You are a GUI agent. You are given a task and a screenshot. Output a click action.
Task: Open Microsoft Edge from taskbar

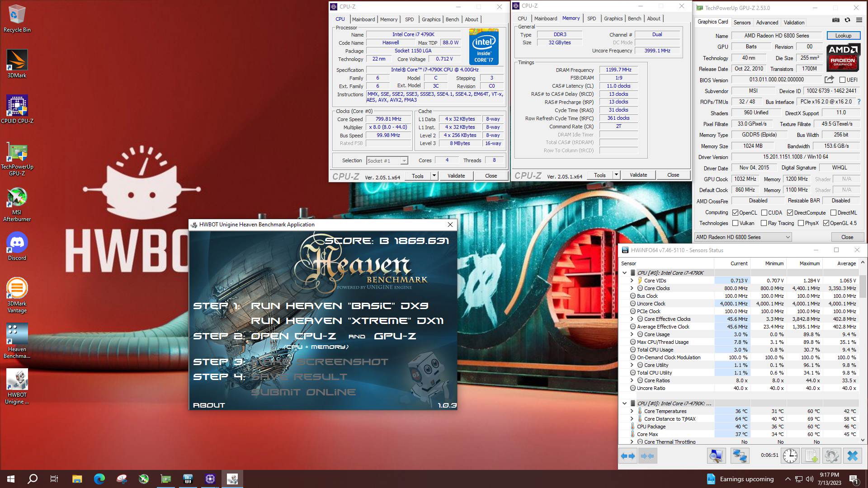click(99, 479)
